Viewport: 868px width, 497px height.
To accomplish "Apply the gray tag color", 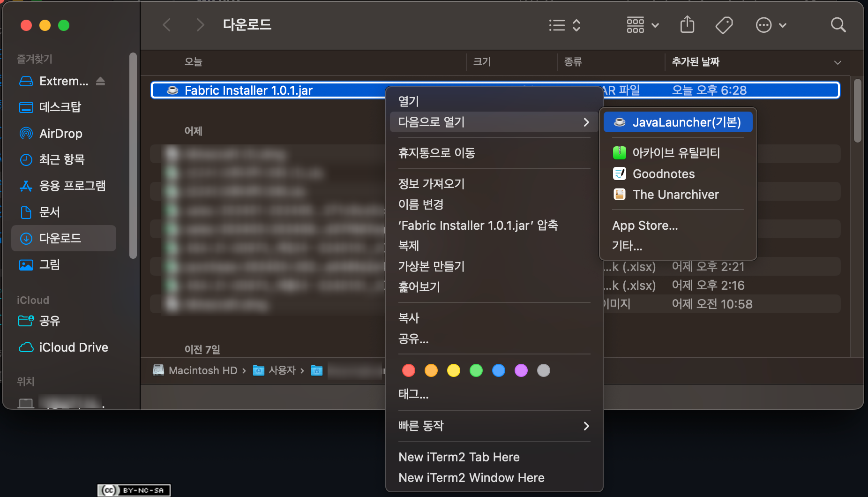I will click(x=544, y=370).
